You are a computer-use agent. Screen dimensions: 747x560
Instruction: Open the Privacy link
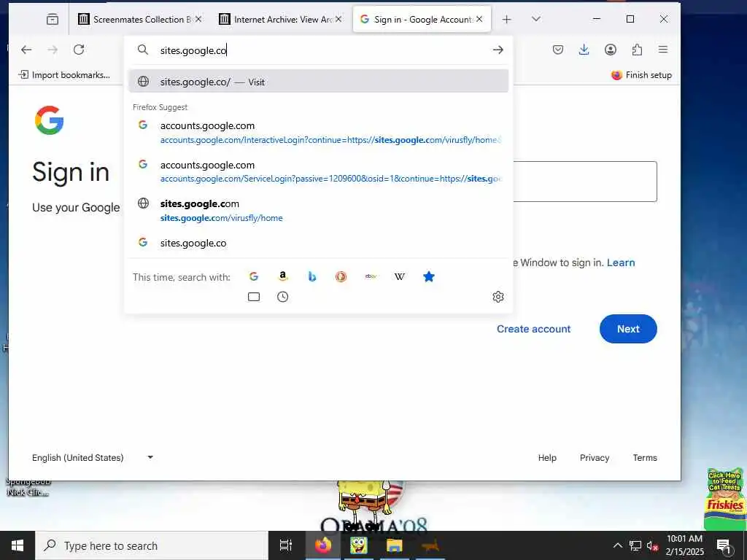click(x=594, y=458)
